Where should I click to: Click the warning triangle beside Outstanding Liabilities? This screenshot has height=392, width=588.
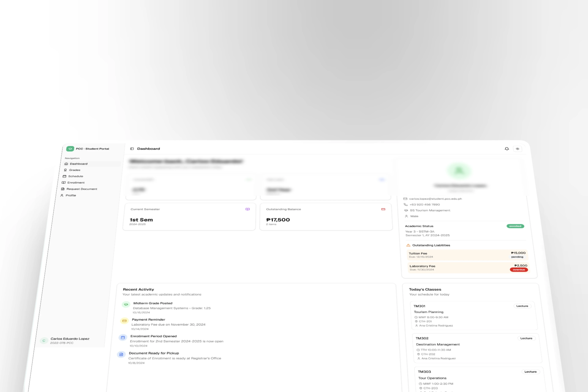click(408, 245)
